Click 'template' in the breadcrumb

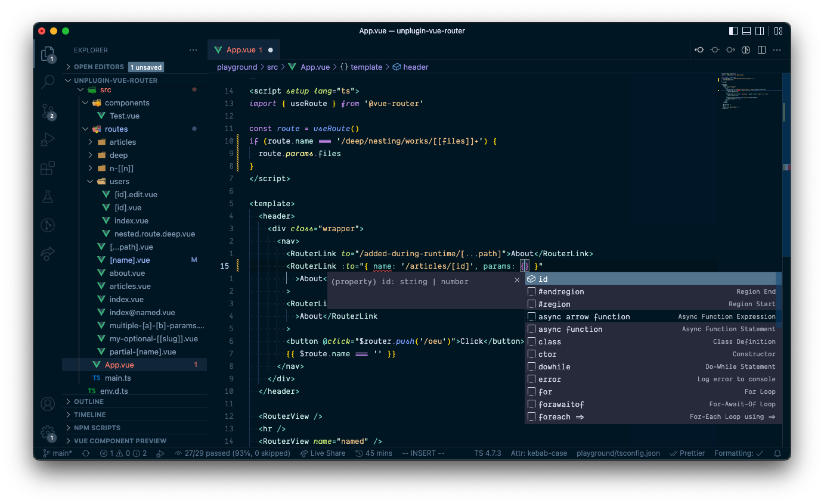pos(366,67)
